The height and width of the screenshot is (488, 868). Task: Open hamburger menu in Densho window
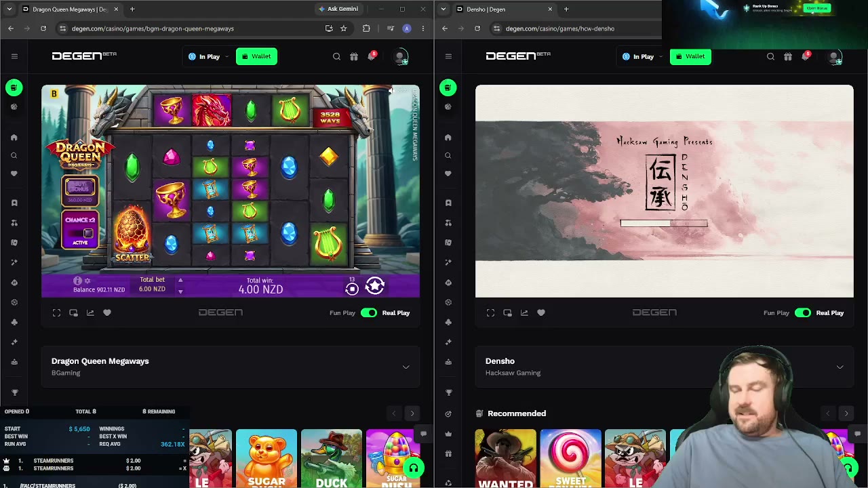click(x=448, y=56)
